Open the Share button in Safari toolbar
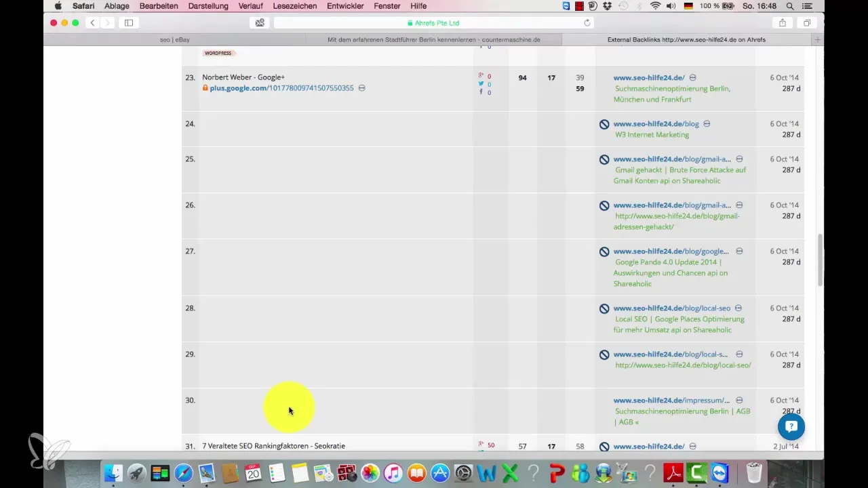Screen dimensions: 868x488 pos(783,22)
